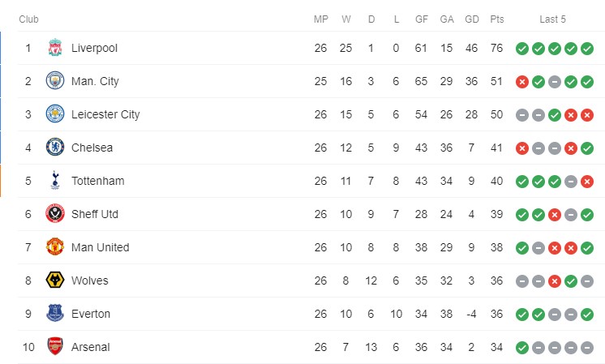Click the Pts column header
This screenshot has width=605, height=364.
497,19
